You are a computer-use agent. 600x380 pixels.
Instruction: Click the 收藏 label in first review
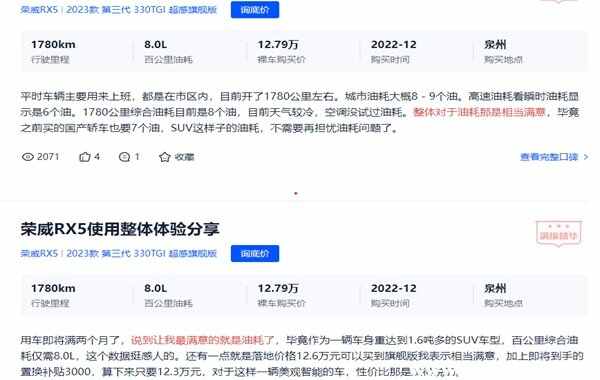(x=184, y=157)
